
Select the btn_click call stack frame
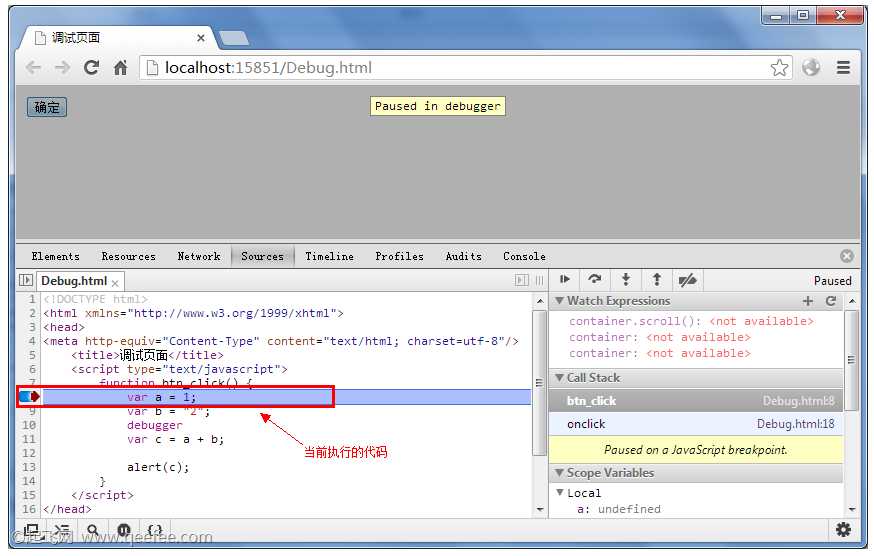pos(696,401)
